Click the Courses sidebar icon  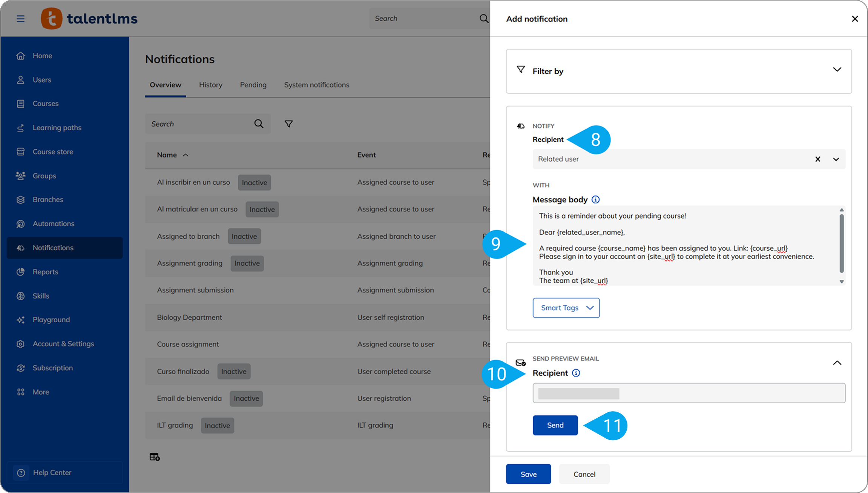coord(20,104)
